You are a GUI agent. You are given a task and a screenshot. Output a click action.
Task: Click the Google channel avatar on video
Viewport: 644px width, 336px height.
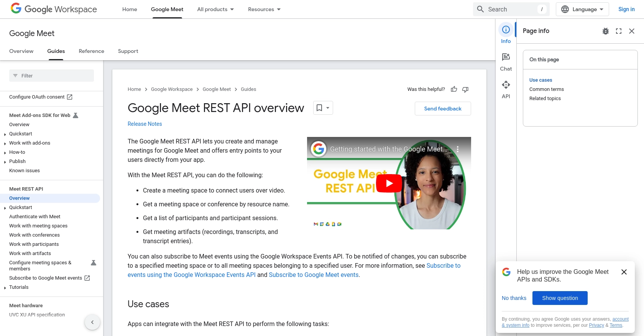click(x=319, y=149)
